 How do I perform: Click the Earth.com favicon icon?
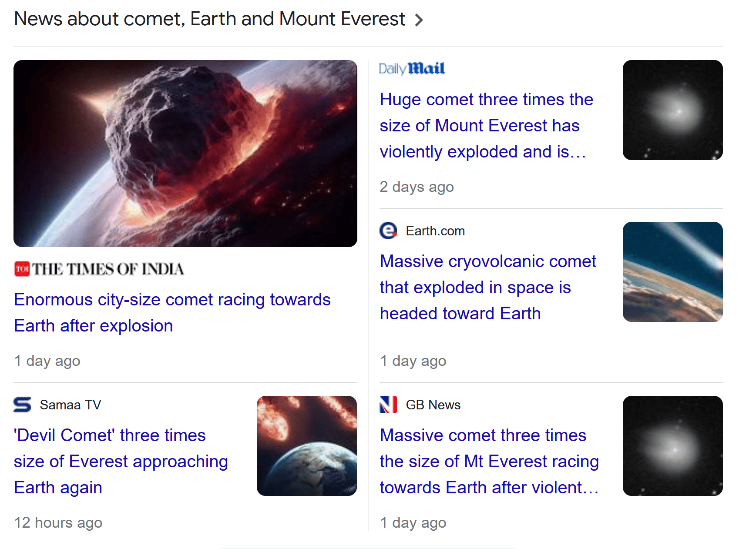388,231
